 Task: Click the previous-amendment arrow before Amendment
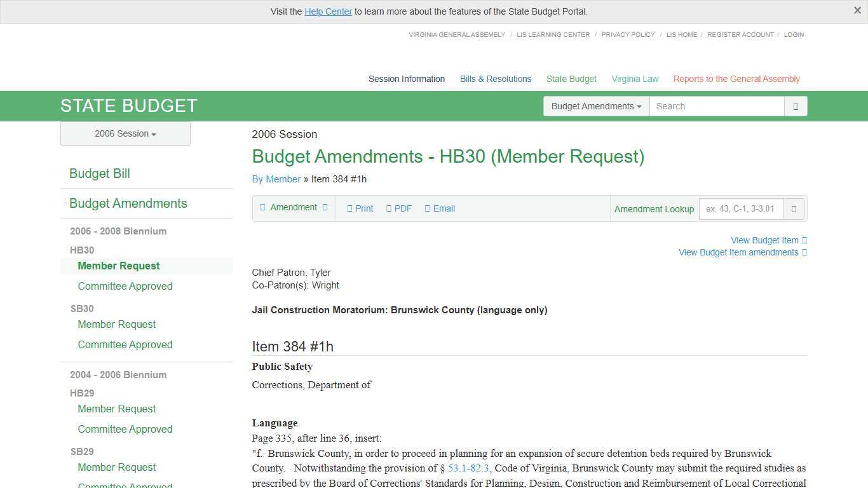(263, 207)
